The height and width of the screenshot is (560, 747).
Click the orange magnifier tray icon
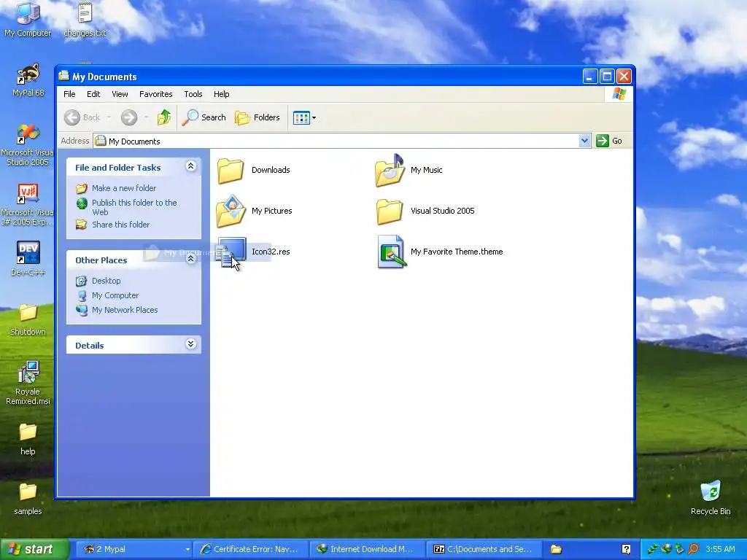click(694, 549)
